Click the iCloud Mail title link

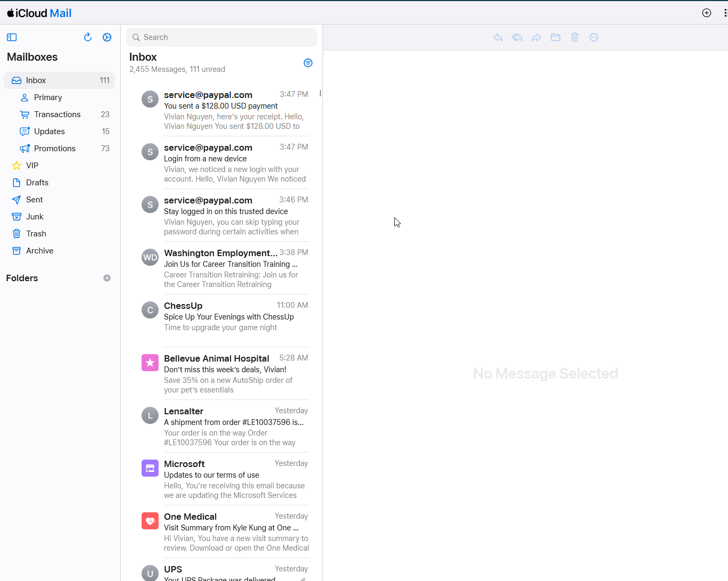(x=39, y=13)
